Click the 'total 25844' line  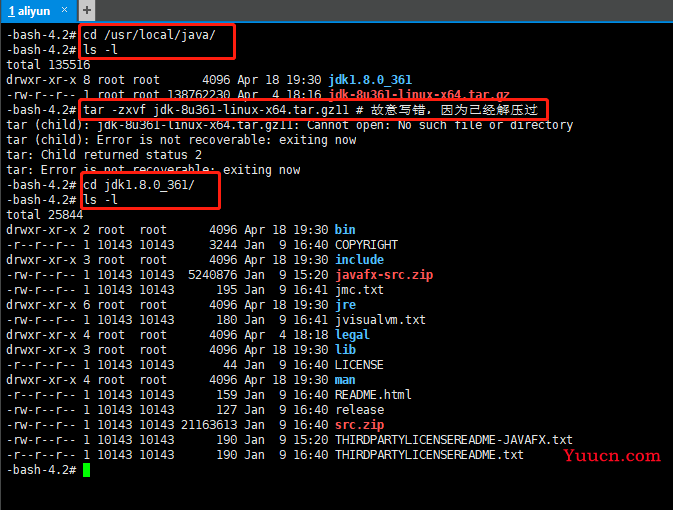coord(45,215)
